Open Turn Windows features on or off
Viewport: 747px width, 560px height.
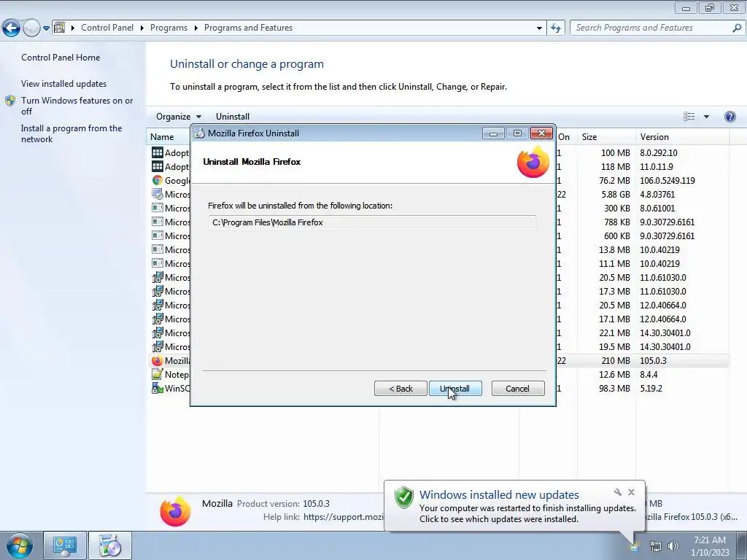(x=77, y=106)
